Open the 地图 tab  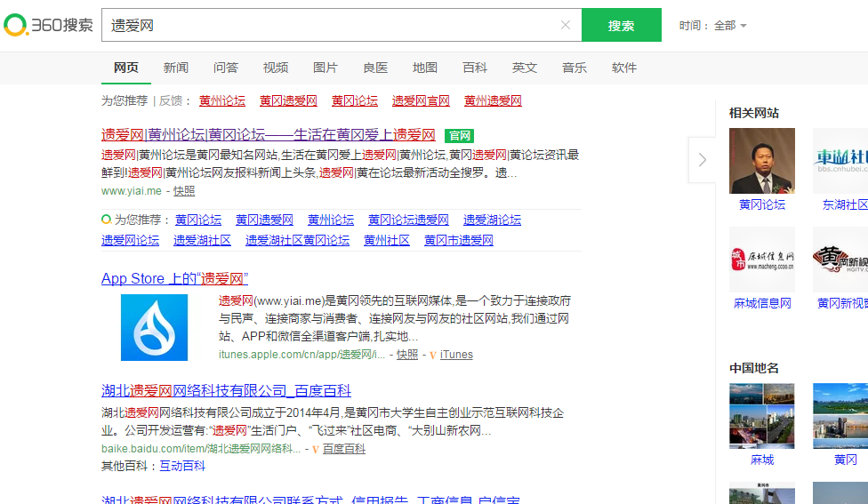[424, 68]
